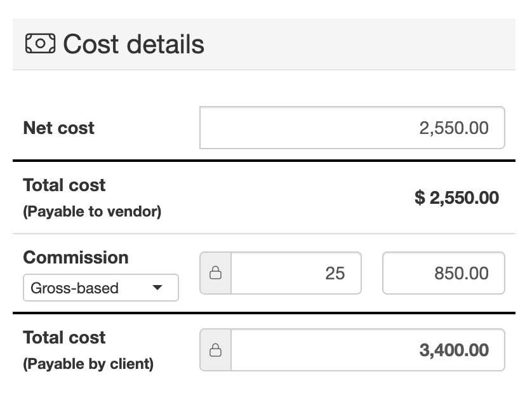Click the $ 2,550.00 vendor total value
Screen dimensions: 532x400
456,198
